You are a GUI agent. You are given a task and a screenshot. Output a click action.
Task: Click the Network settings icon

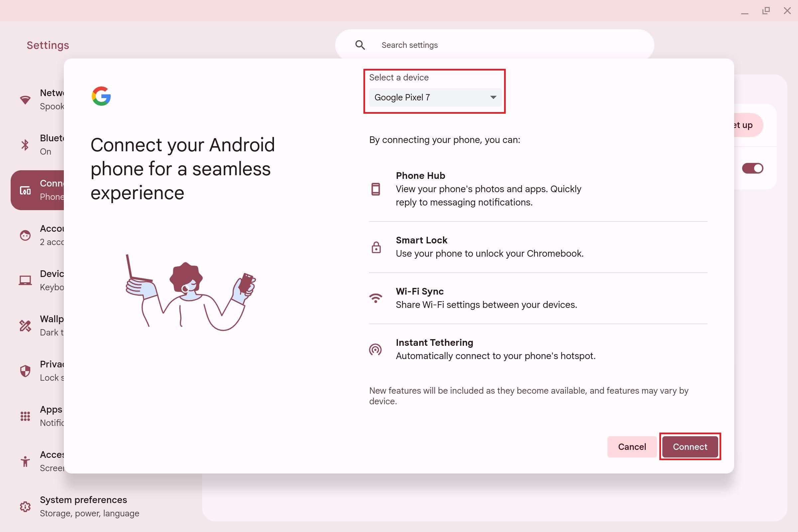24,99
